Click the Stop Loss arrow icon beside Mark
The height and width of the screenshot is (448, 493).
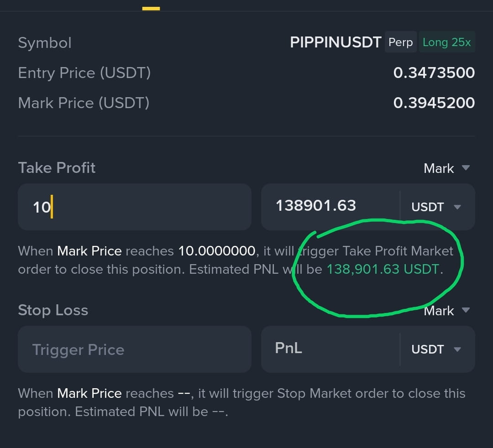pyautogui.click(x=466, y=310)
